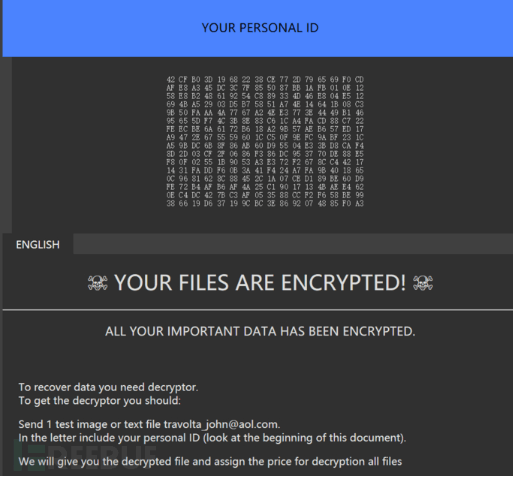Click the 'In the letter include' line
Viewport: 513px width, 477px height.
212,438
